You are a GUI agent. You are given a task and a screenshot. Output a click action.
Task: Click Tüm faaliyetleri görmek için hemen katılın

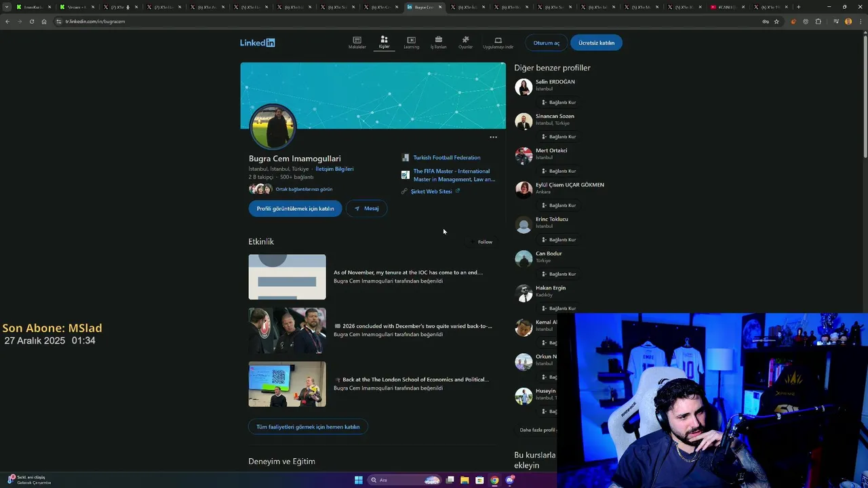click(308, 427)
